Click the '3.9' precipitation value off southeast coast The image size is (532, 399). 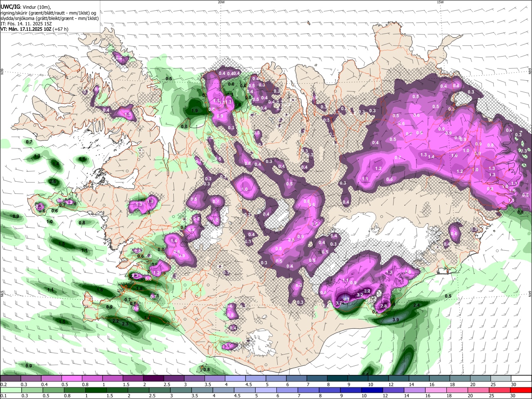(396, 320)
